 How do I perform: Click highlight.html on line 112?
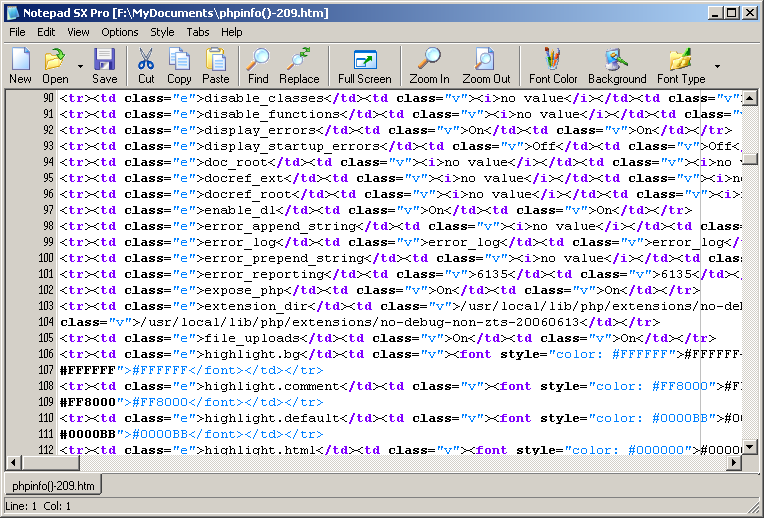pos(260,450)
